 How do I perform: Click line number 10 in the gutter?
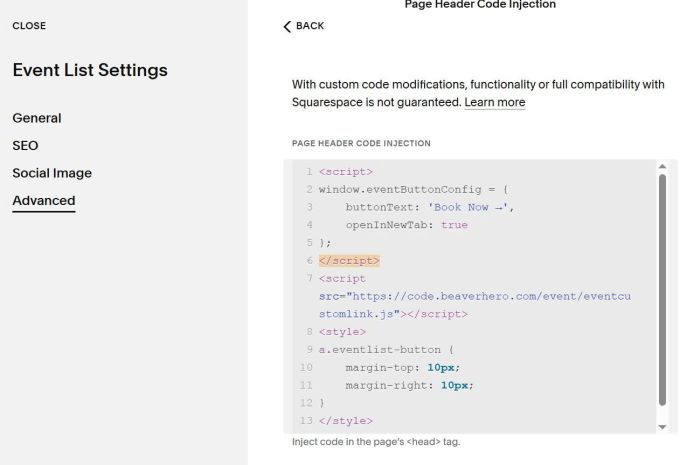coord(306,368)
